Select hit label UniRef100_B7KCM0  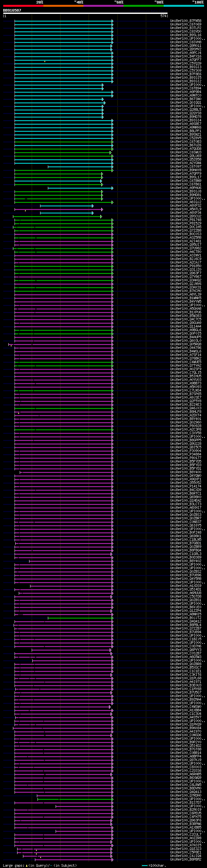point(186,291)
